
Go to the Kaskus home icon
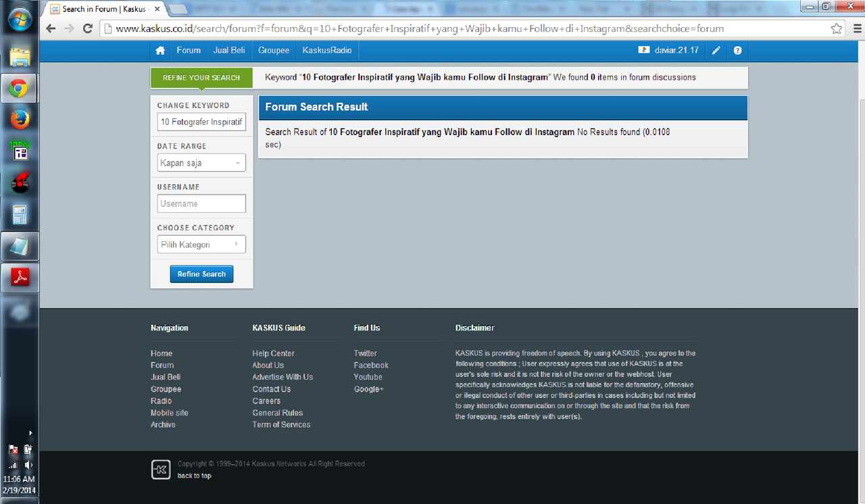pyautogui.click(x=160, y=51)
